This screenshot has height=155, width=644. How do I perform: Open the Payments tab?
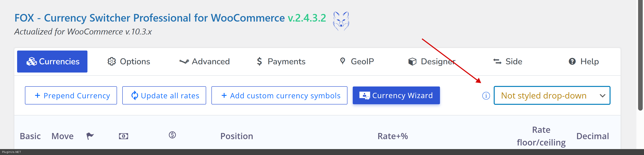pyautogui.click(x=281, y=62)
